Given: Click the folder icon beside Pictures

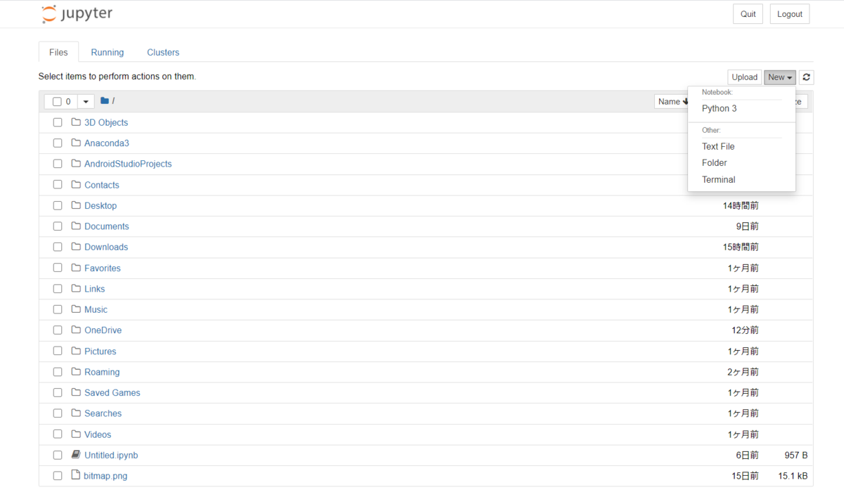Looking at the screenshot, I should tap(76, 351).
